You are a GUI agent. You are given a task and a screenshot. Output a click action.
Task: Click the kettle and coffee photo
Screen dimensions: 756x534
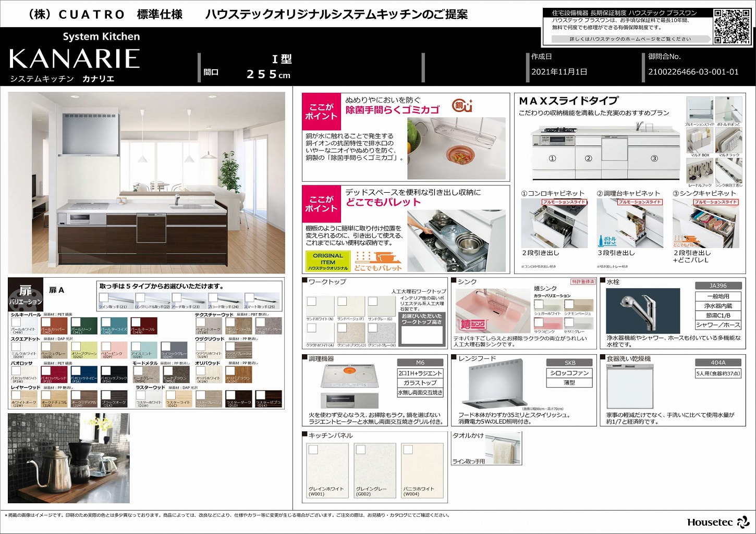(69, 458)
